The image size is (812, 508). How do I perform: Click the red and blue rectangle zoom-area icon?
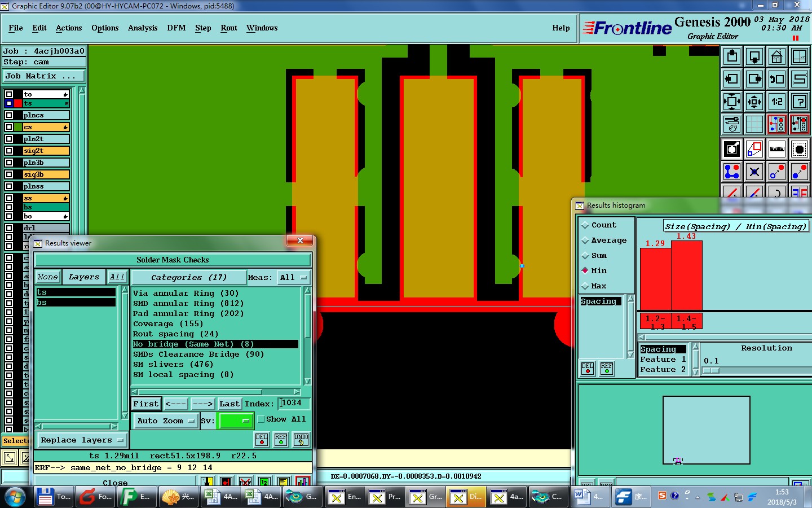point(754,149)
